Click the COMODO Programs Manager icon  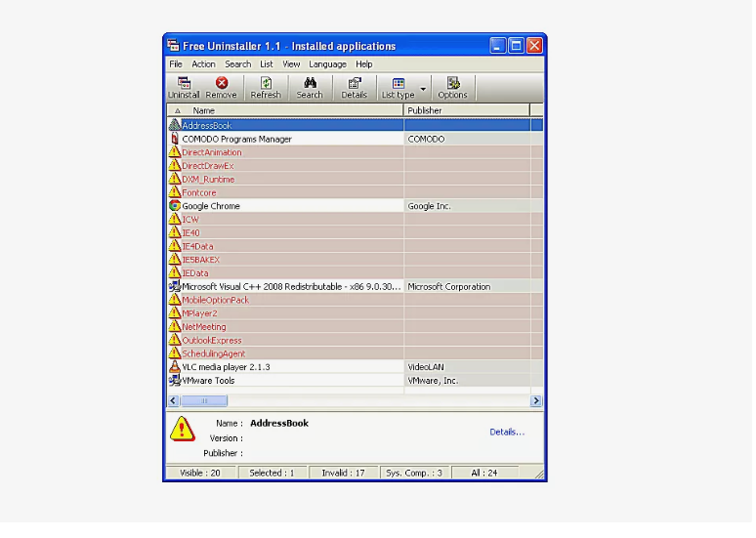click(175, 139)
